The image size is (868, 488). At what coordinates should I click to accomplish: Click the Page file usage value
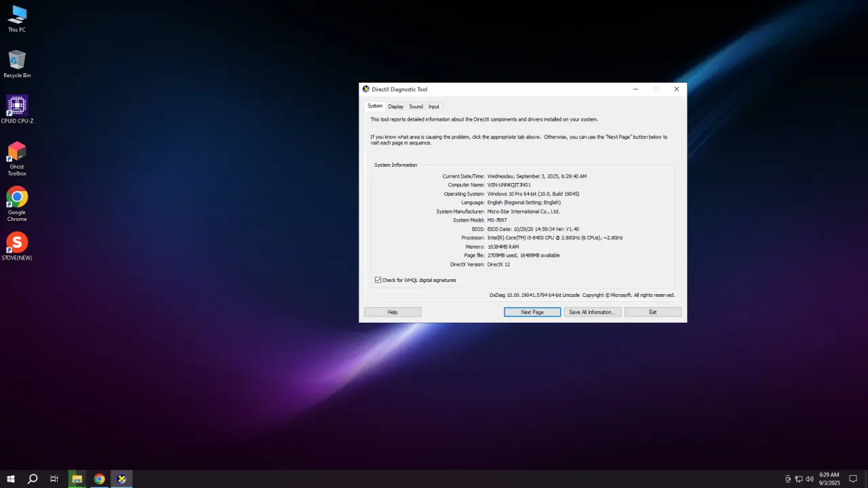[x=524, y=256]
